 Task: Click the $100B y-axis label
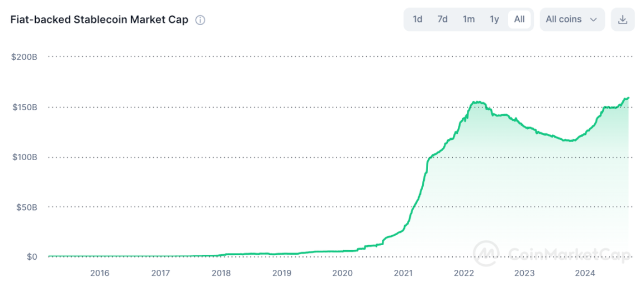pos(24,157)
